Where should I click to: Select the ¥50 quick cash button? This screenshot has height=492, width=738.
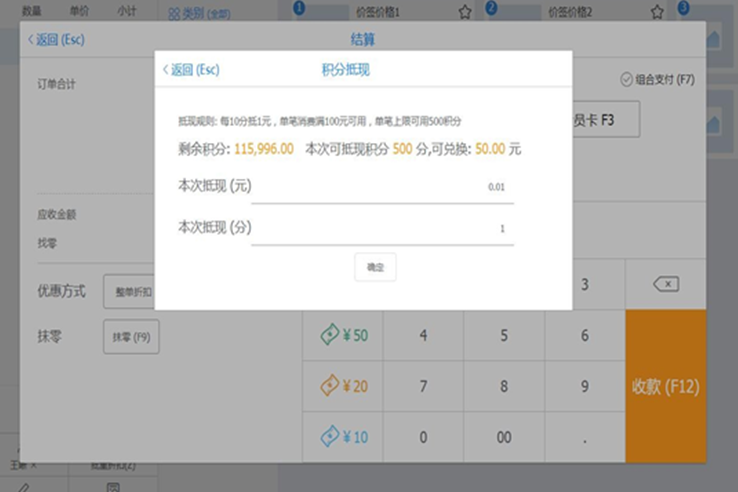click(343, 336)
